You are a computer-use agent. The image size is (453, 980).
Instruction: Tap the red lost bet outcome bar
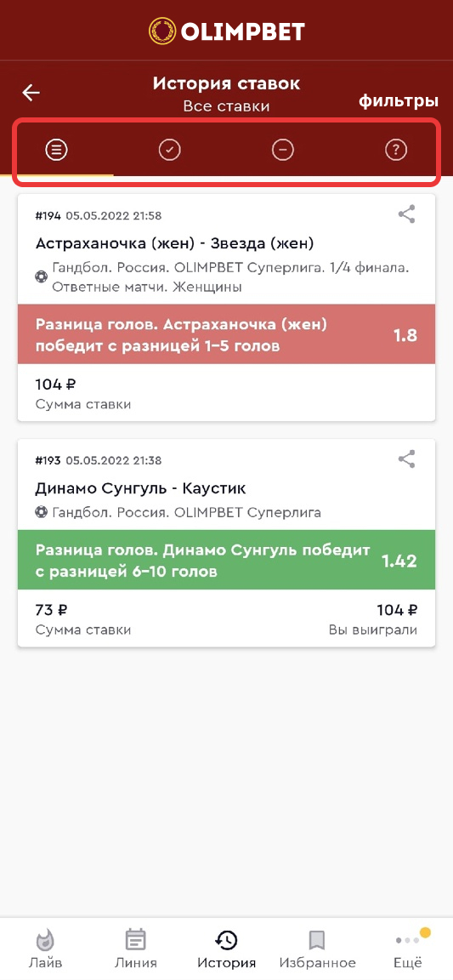226,334
